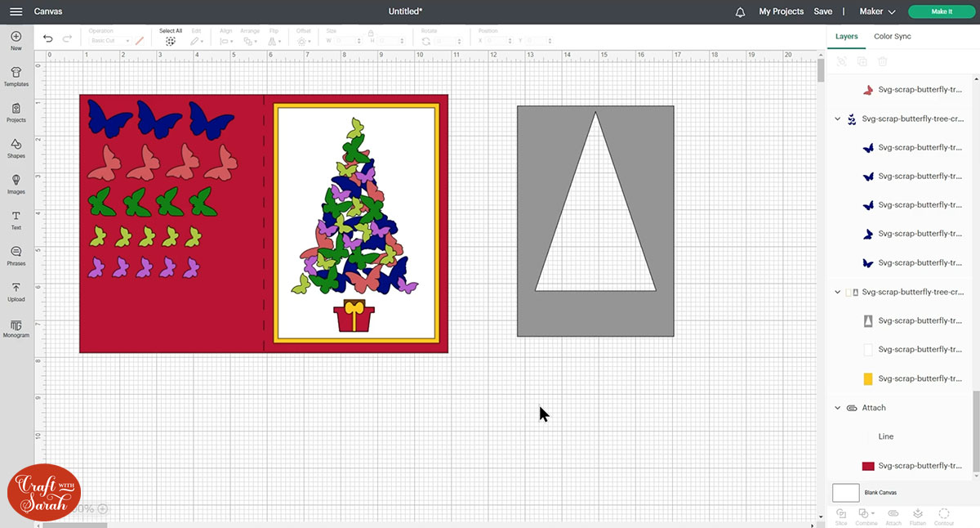Collapse the Attach layer group
The width and height of the screenshot is (980, 528).
(x=837, y=408)
